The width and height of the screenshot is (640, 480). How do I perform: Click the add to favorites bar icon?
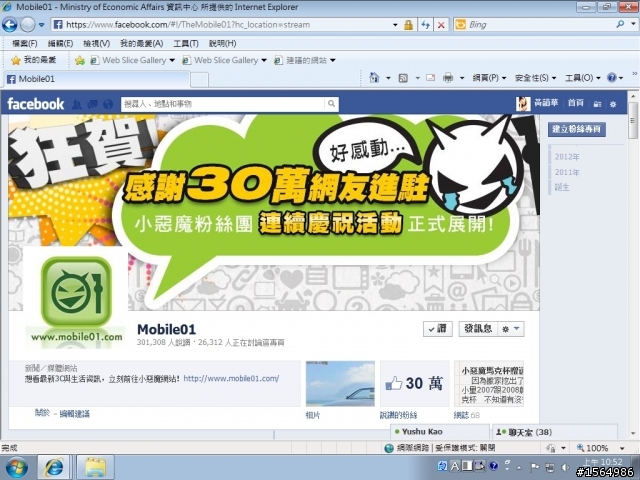(80, 60)
